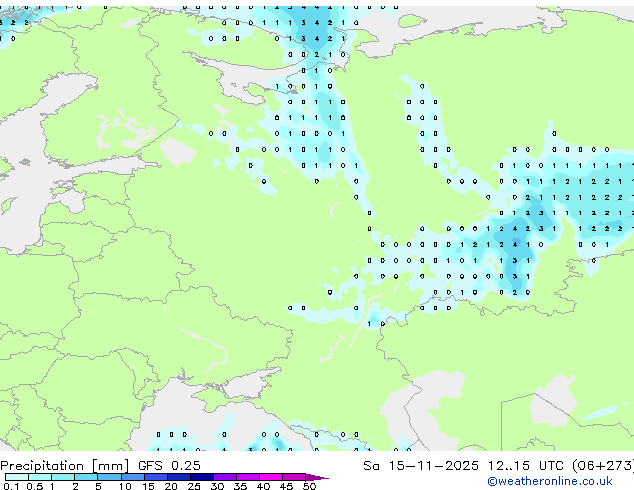
Task: Click the 'GFS 0.25' model label
Action: 169,466
